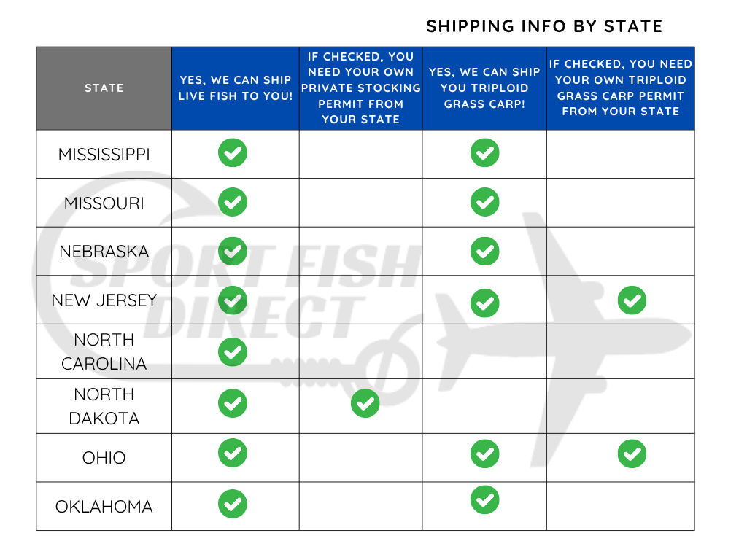This screenshot has height=560, width=747.
Task: Click New Jersey's grass carp permit checkmark
Action: 632,300
